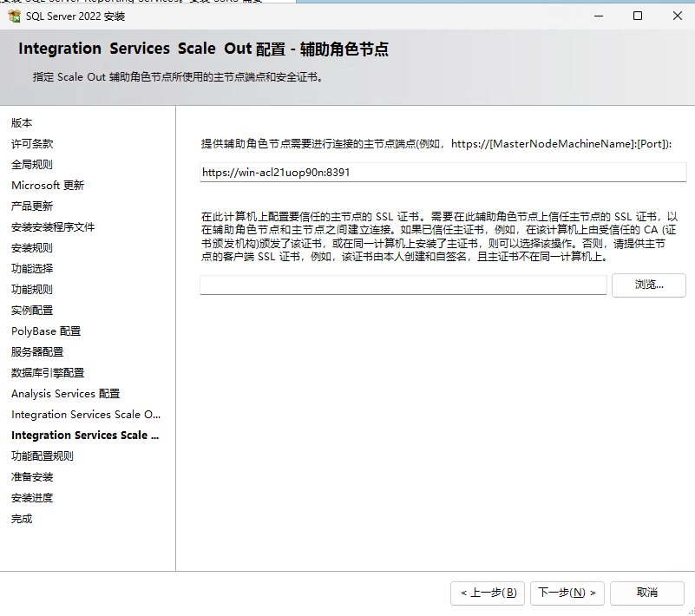Select the Microsoft 更新 step
This screenshot has height=616, width=695.
pyautogui.click(x=48, y=186)
